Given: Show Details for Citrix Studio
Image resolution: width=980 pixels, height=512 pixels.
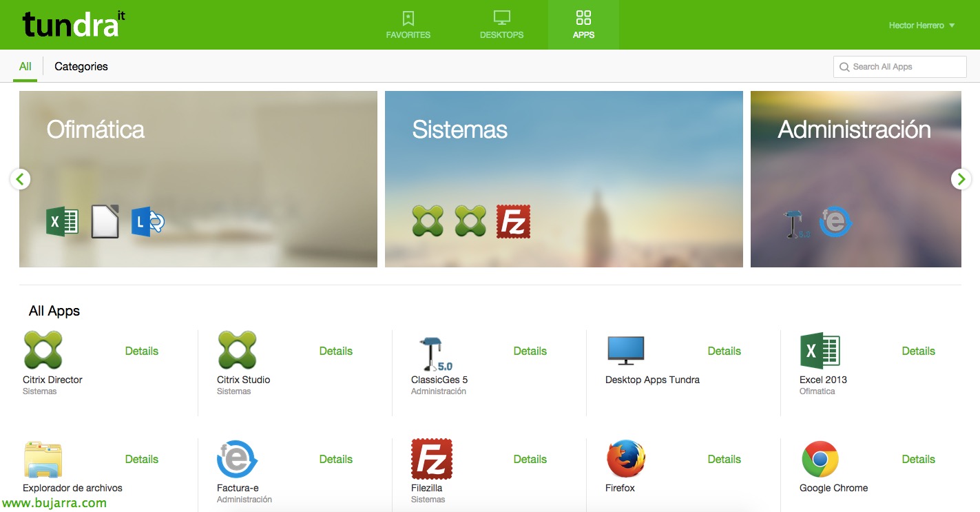Looking at the screenshot, I should point(335,351).
